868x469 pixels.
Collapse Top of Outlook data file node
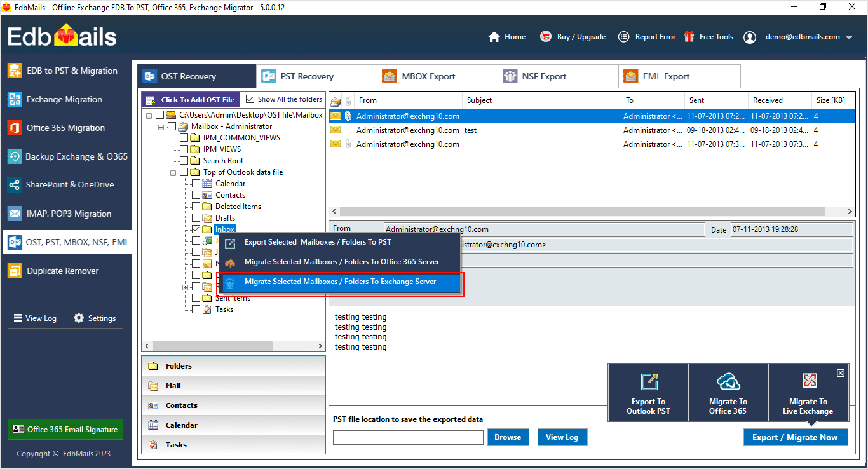pos(173,172)
